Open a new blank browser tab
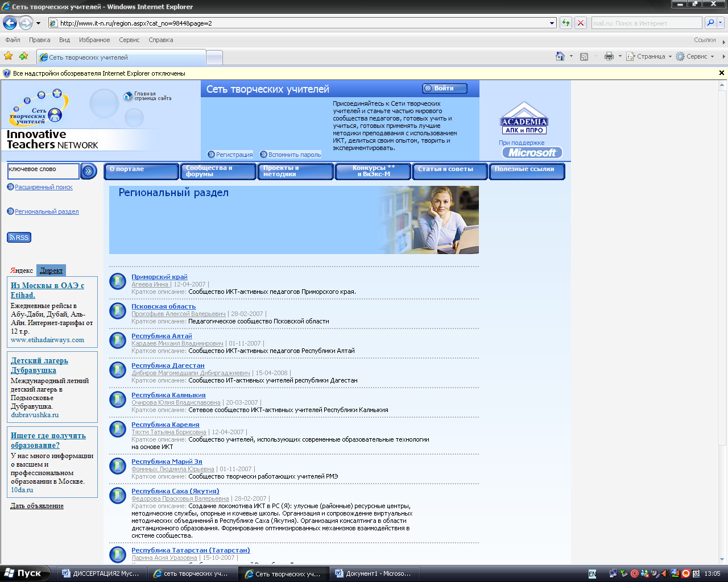 point(214,57)
